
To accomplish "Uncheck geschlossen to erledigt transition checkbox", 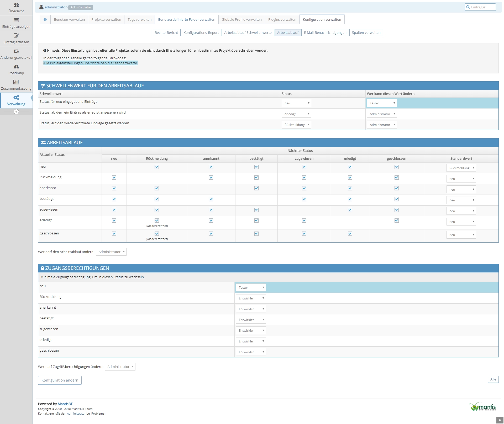I will [x=350, y=234].
